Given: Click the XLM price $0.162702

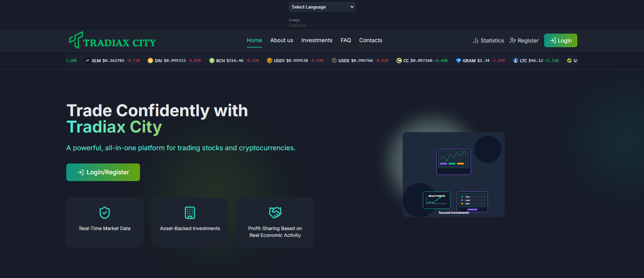Looking at the screenshot, I should 114,60.
